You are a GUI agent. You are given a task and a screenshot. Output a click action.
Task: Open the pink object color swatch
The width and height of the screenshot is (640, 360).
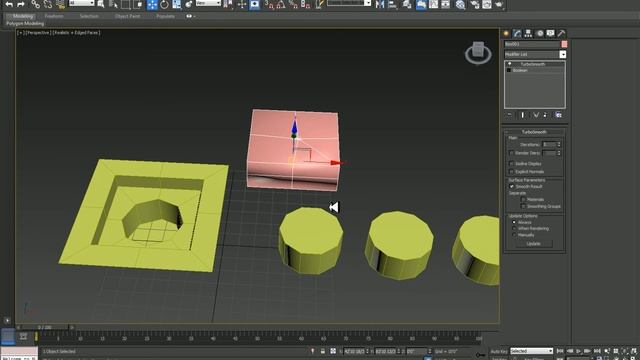[564, 44]
